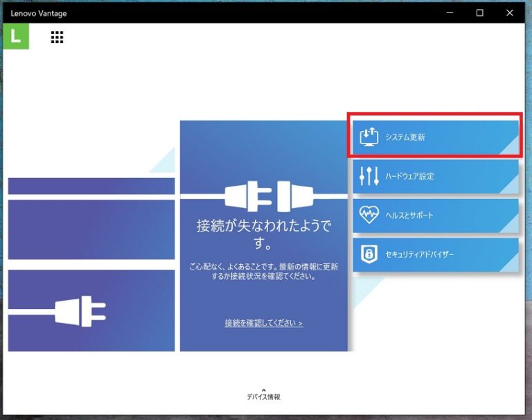The image size is (532, 420).
Task: Close the Lenovo Vantage window
Action: [510, 13]
